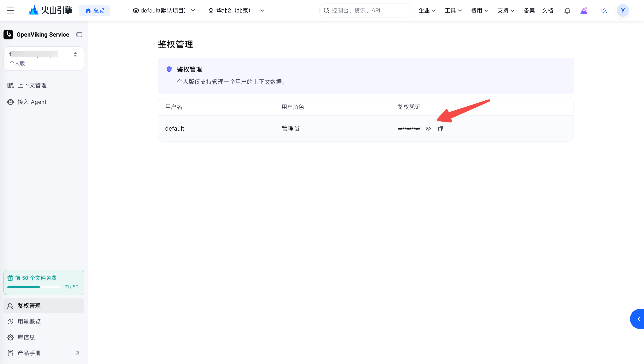Image resolution: width=644 pixels, height=364 pixels.
Task: Click the purple AI assistant icon
Action: pos(584,10)
